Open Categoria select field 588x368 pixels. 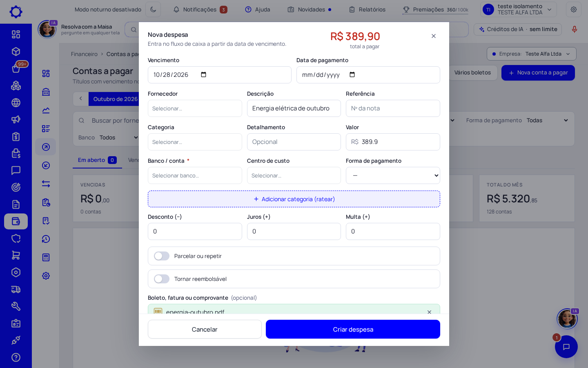195,142
